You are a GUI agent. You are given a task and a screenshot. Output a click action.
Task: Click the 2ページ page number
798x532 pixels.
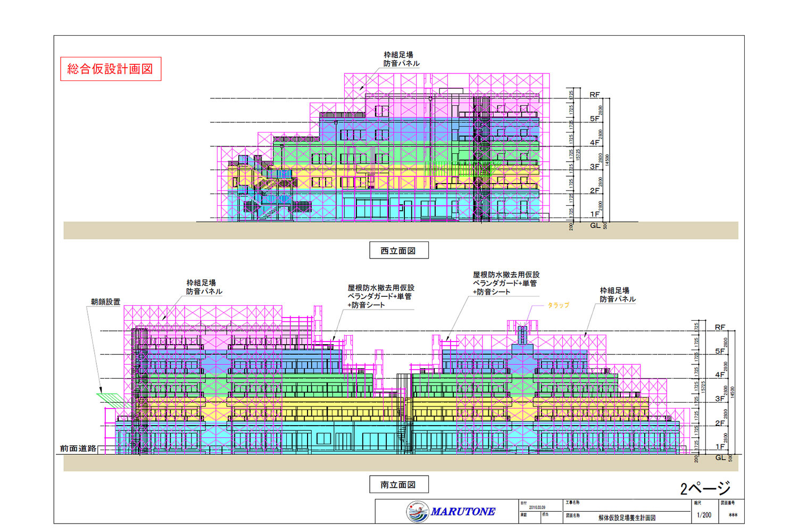point(705,488)
